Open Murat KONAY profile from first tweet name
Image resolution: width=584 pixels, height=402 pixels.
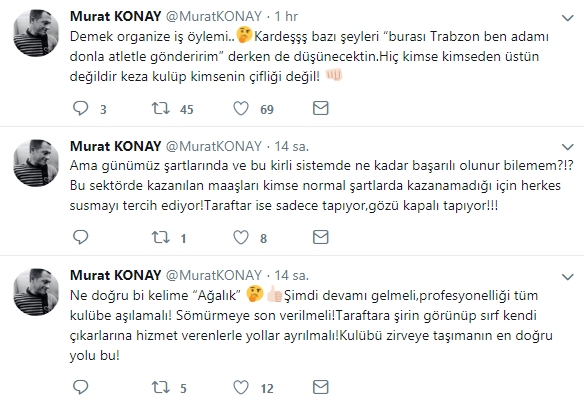(115, 16)
